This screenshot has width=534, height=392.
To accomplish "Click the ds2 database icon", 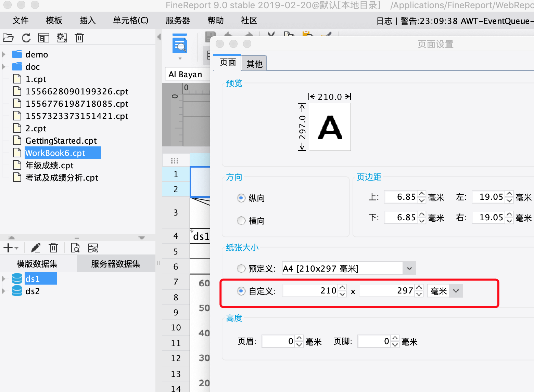I will [17, 291].
